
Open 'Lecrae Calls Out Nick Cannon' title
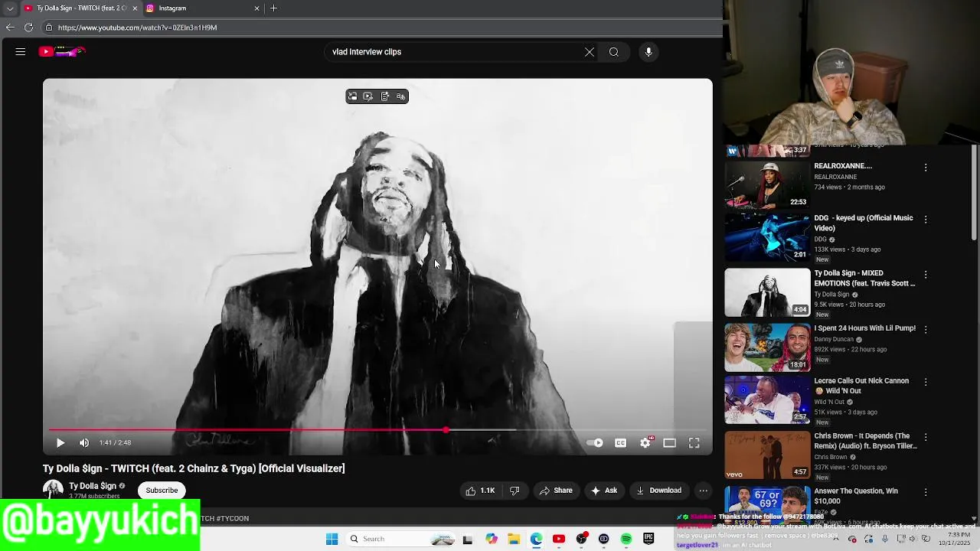pyautogui.click(x=861, y=386)
